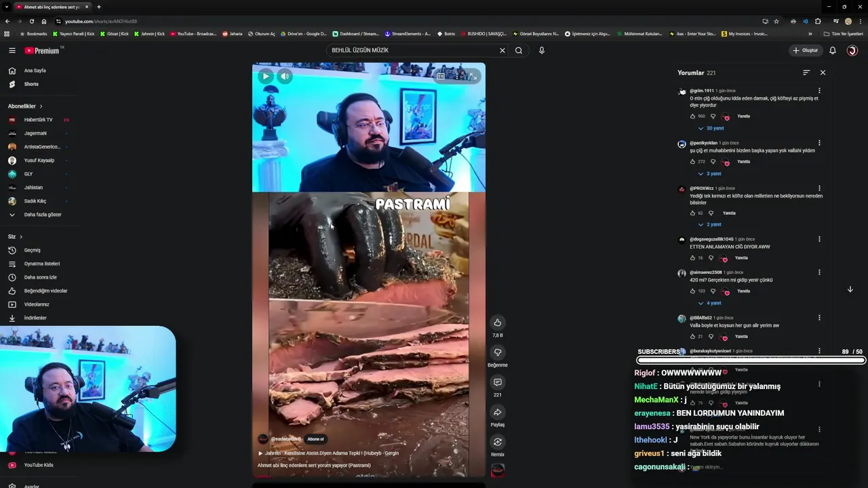Share the Short via Paylaş
The image size is (868, 488).
pyautogui.click(x=497, y=412)
